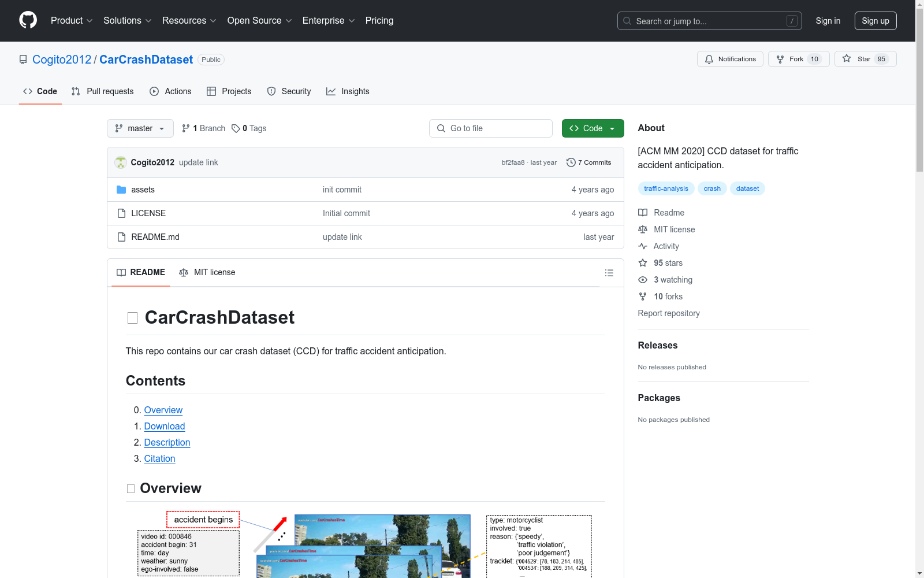Select the traffic-analysis topic tag

[x=666, y=188]
